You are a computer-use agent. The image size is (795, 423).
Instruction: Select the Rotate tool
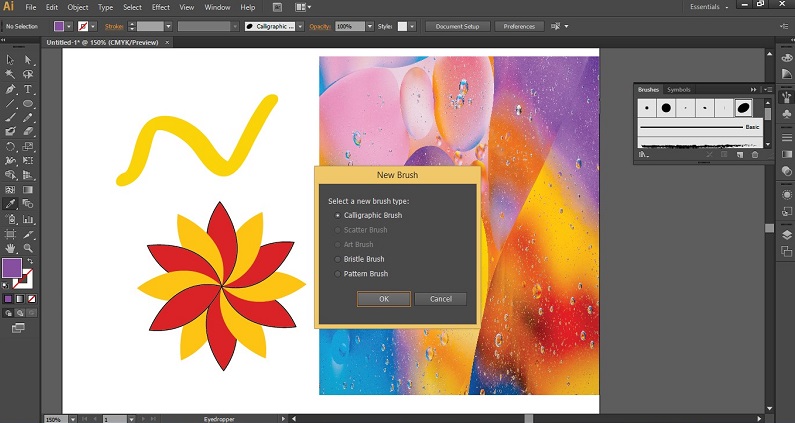(10, 147)
